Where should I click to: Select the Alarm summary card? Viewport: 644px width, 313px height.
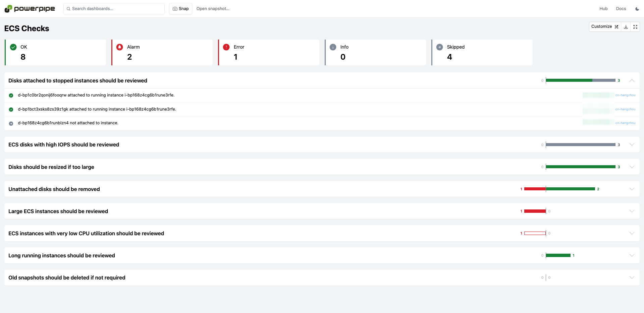[x=162, y=52]
